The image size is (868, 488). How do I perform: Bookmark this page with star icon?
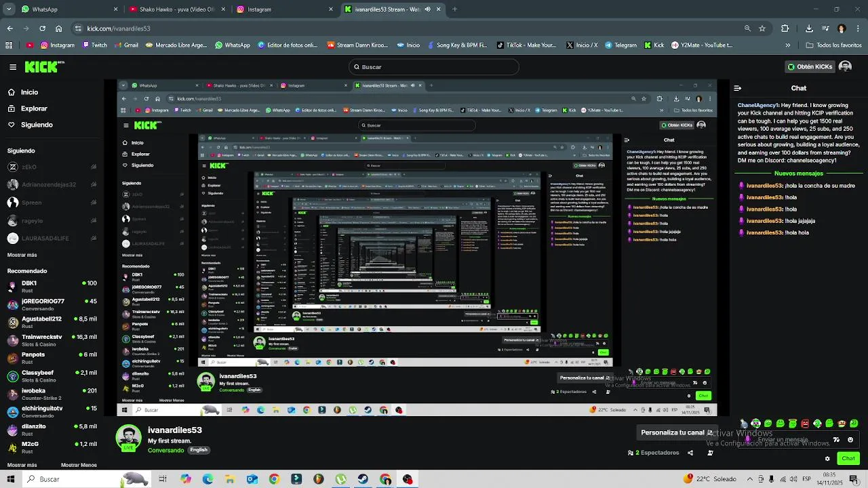(x=762, y=28)
